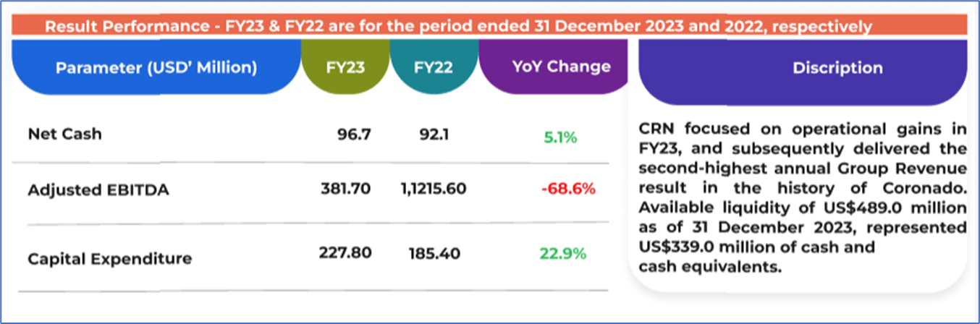This screenshot has width=980, height=324.
Task: Select the red -68.6% YoY change
Action: coord(567,189)
